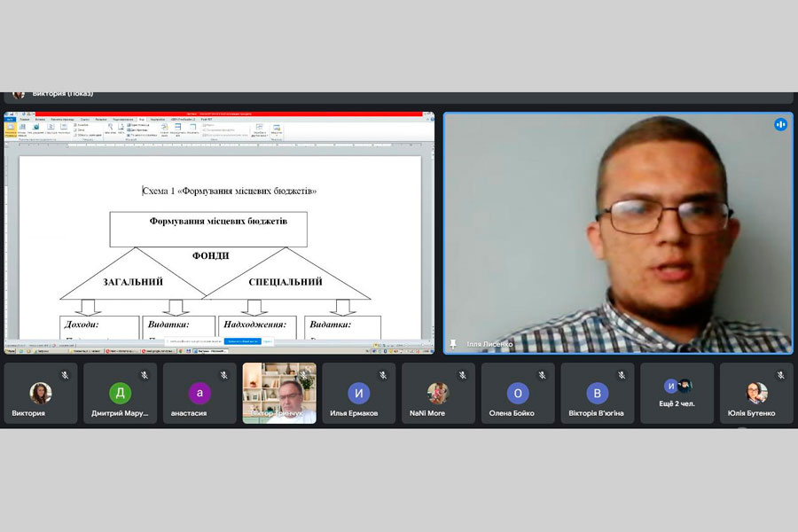This screenshot has width=798, height=532.
Task: Click the 'Виктория (Показ)' presenter label at top
Action: tap(63, 94)
